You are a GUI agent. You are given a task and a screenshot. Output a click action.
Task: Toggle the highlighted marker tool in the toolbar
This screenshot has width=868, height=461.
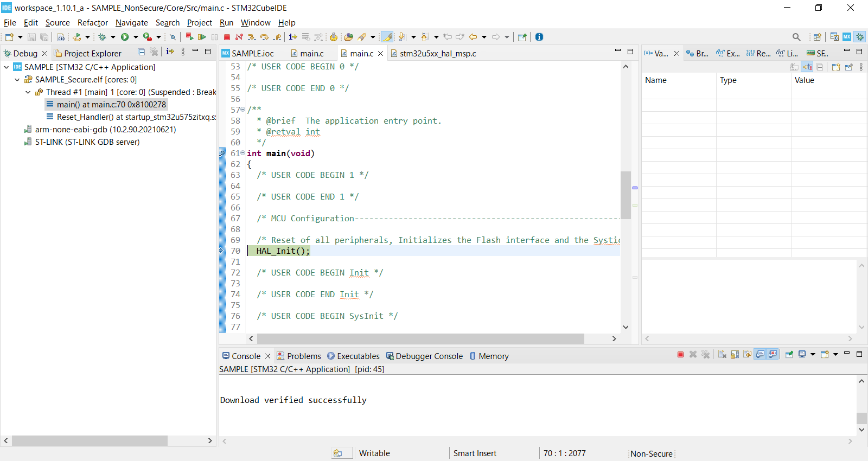[387, 37]
